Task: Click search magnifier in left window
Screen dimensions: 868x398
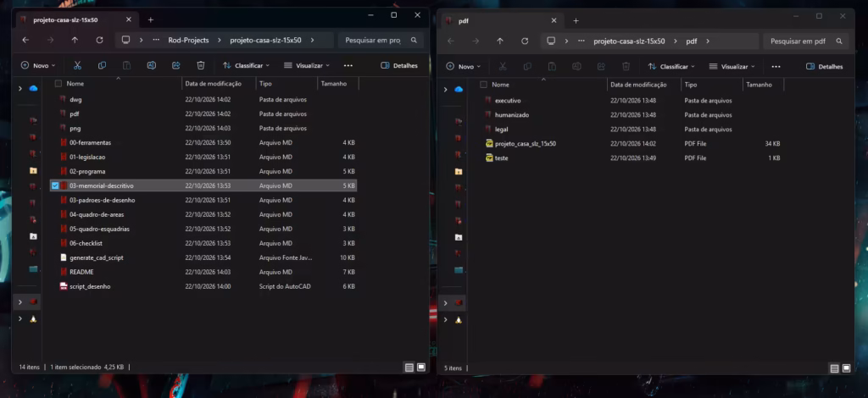Action: pyautogui.click(x=414, y=41)
